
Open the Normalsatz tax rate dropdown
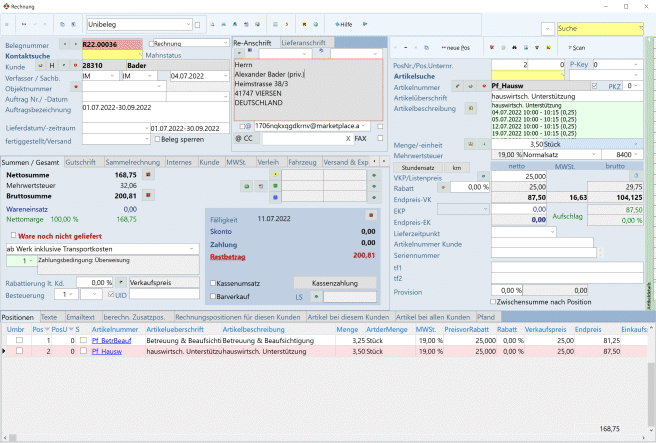(593, 154)
